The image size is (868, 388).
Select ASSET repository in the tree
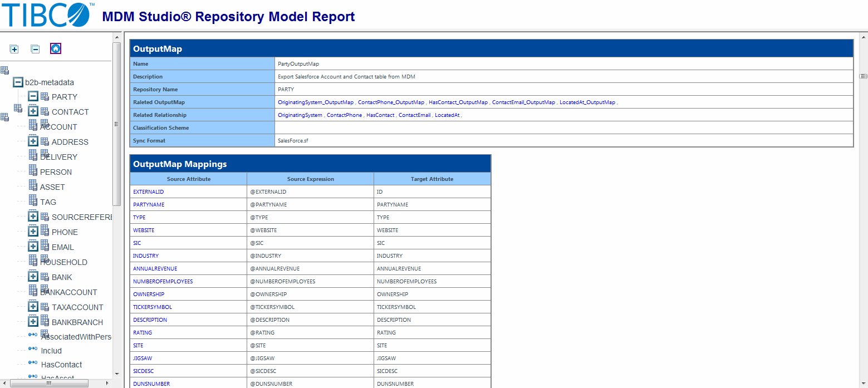[x=52, y=187]
